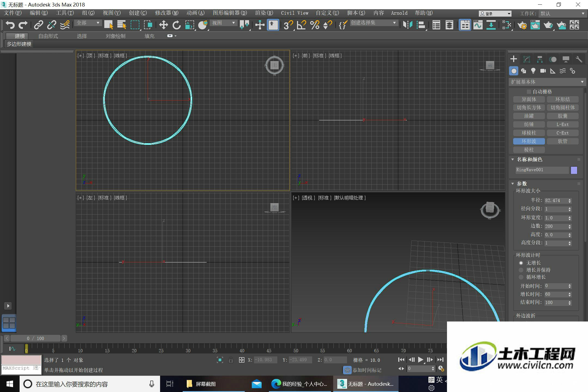
Task: Open the 视图 reference coordinate dropdown
Action: coord(223,23)
